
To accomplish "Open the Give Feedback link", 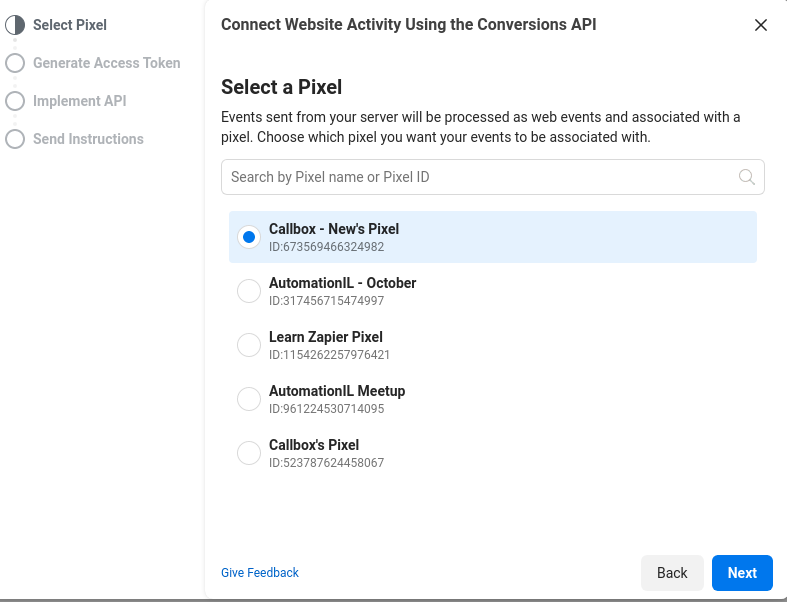I will click(x=260, y=573).
